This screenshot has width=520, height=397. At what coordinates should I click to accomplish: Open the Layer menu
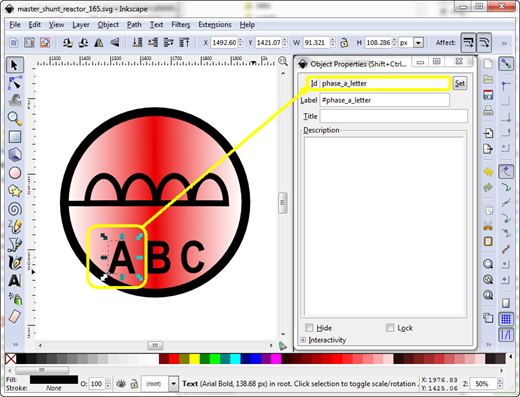[81, 25]
